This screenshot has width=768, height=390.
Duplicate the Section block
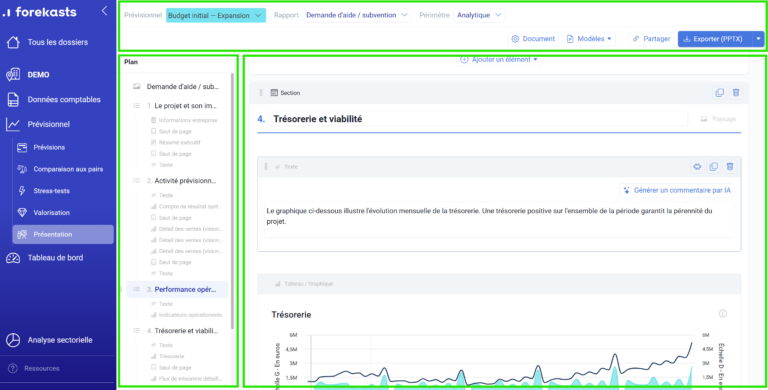coord(720,93)
